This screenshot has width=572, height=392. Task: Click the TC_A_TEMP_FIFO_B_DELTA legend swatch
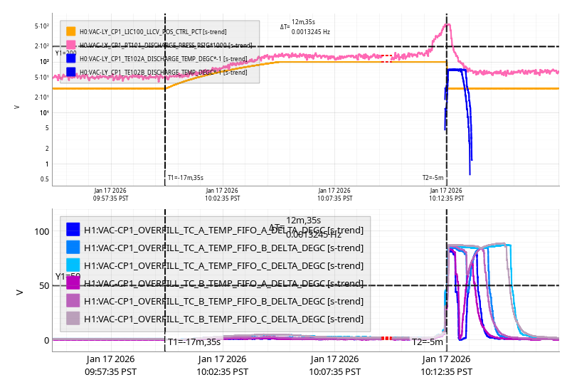tap(73, 247)
